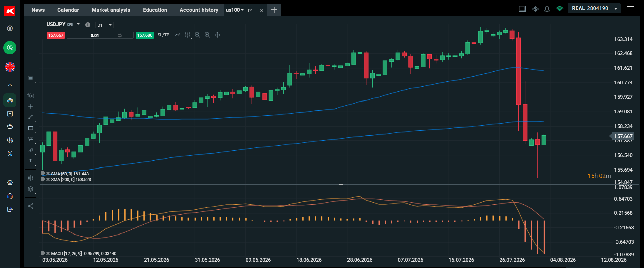
Task: Expand the USDJPY symbol dropdown
Action: 78,24
